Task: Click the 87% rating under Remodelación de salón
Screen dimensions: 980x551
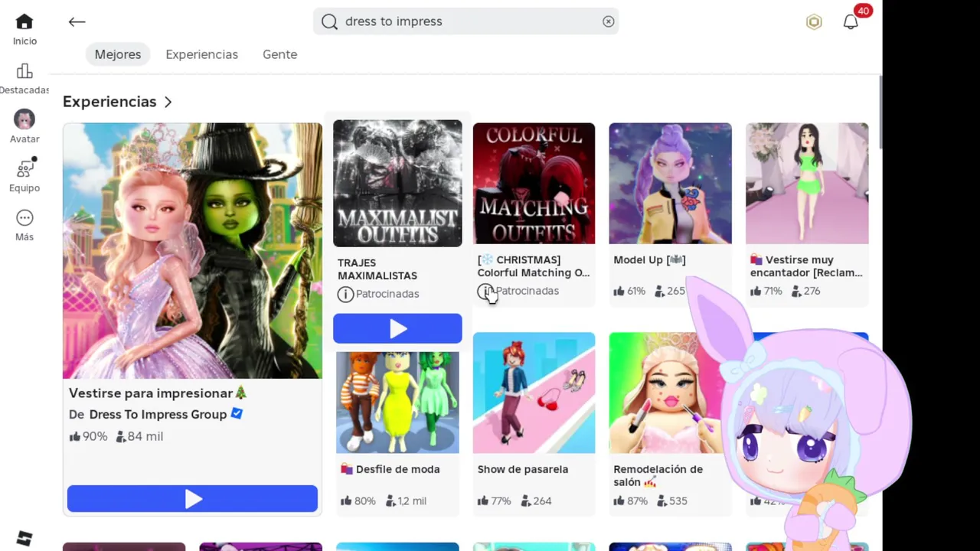Action: [631, 501]
